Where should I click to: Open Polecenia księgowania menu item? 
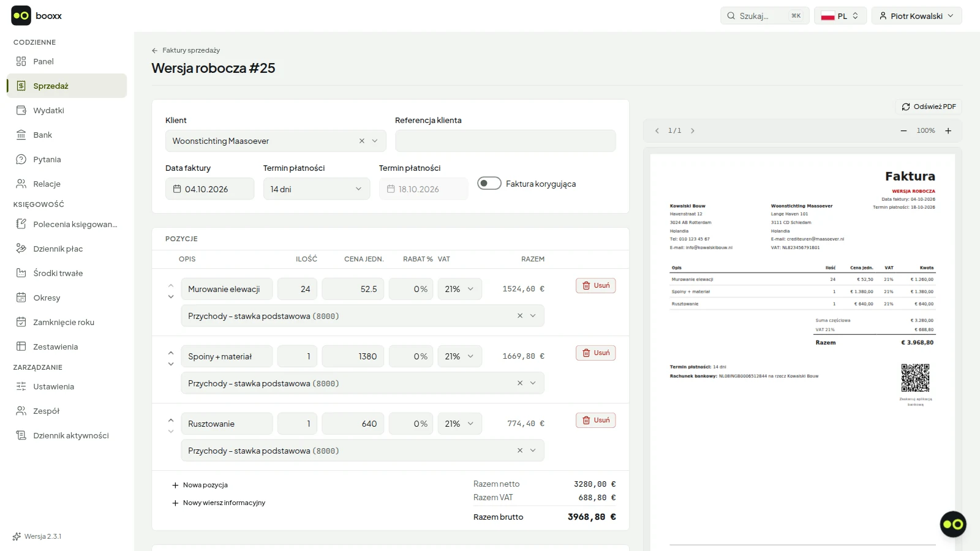[66, 224]
